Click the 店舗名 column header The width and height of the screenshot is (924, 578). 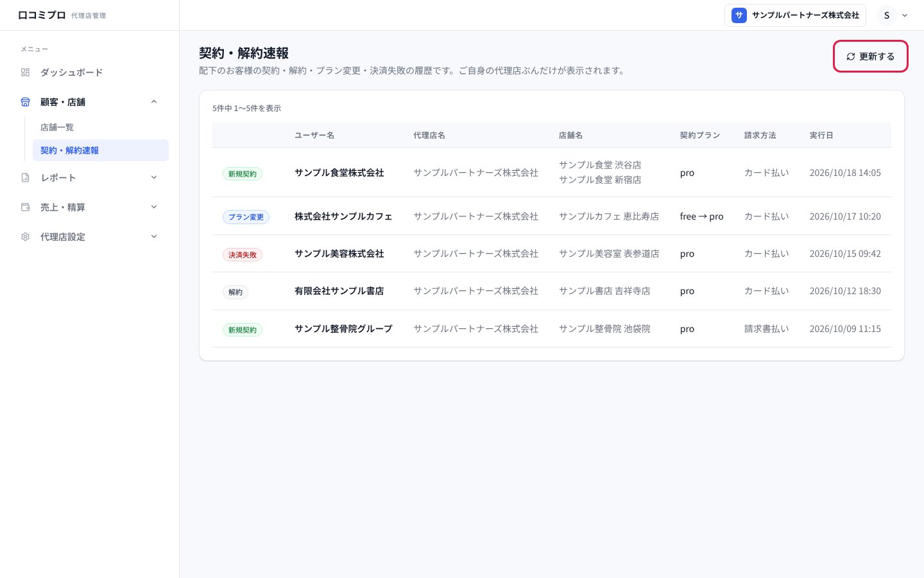[x=571, y=136]
